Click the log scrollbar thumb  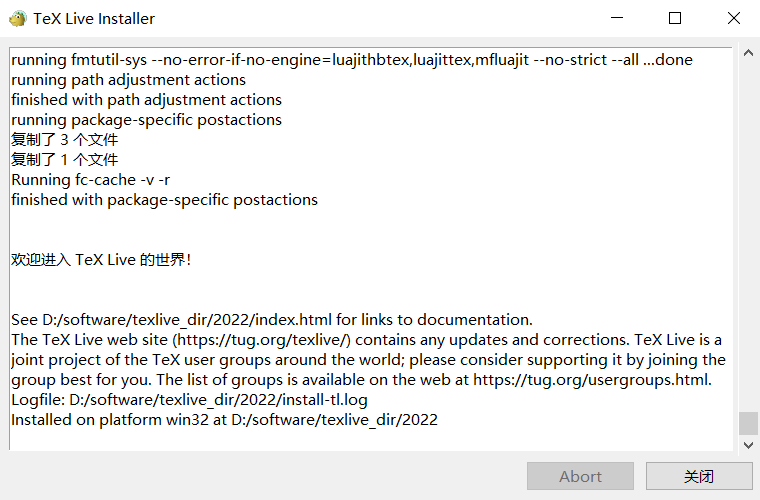pyautogui.click(x=748, y=422)
